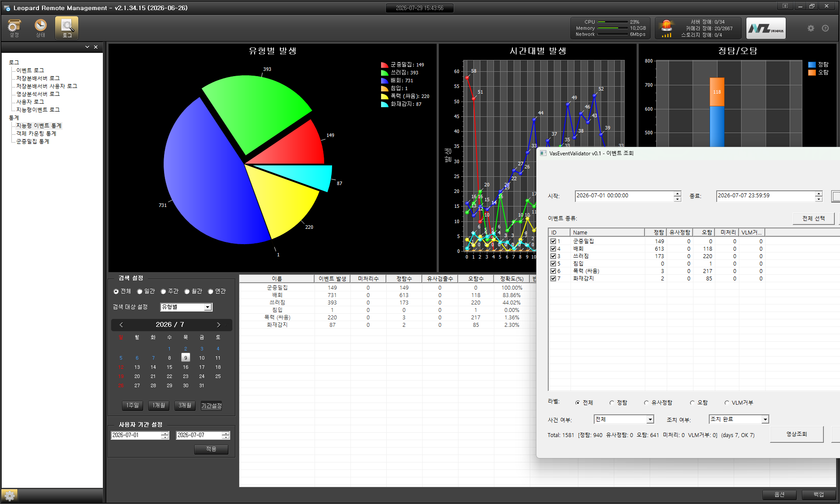Uncheck the 폭력 (싸움) event checkbox
840x504 pixels.
(553, 271)
